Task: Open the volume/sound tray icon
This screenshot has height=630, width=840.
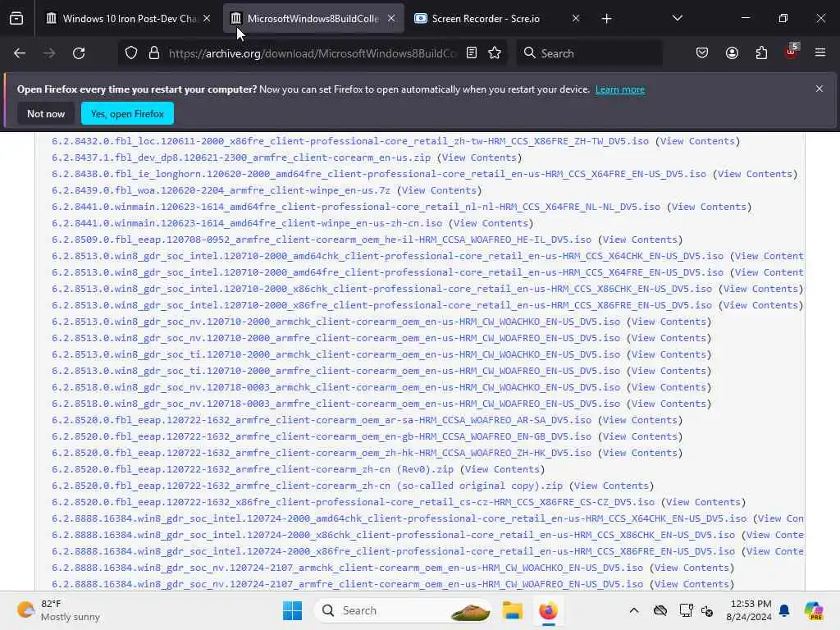Action: tap(706, 610)
